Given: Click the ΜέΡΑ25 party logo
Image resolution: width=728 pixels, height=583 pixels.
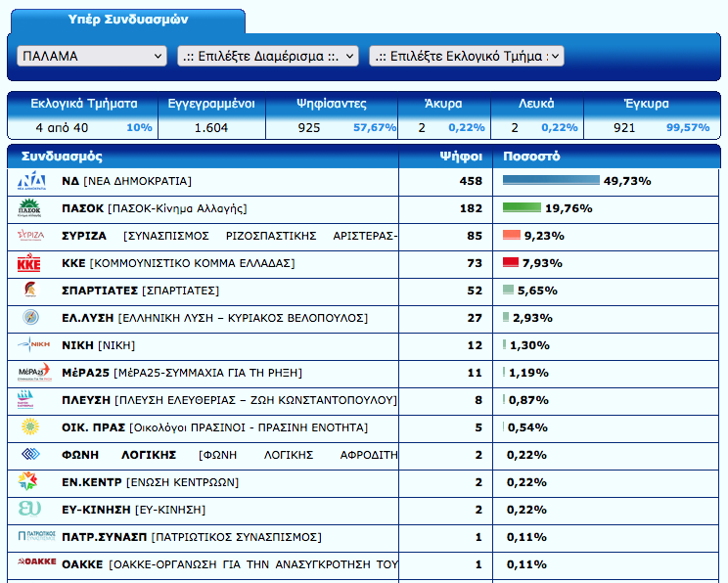Looking at the screenshot, I should click(32, 373).
